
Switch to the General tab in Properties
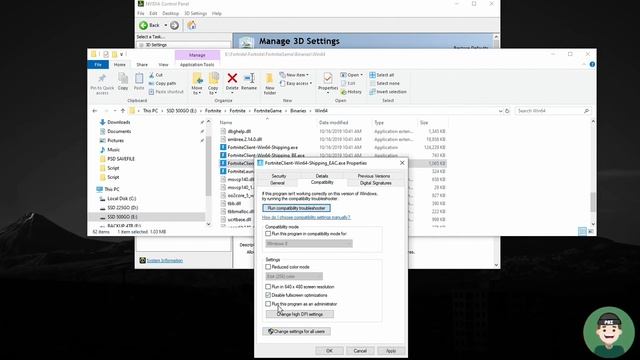[277, 183]
